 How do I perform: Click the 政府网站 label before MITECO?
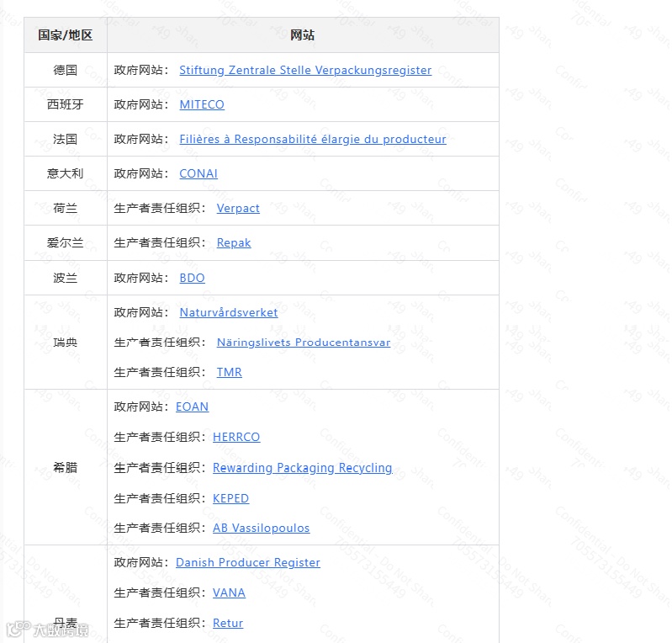141,104
